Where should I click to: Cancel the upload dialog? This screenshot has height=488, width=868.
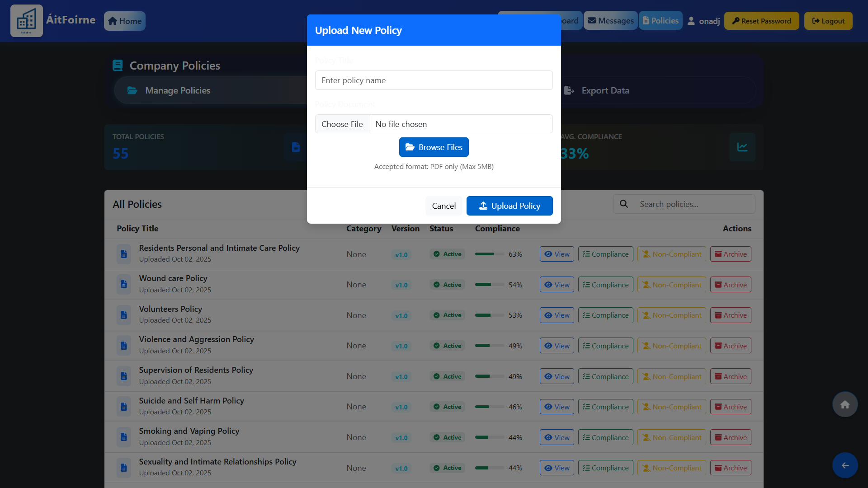point(443,206)
